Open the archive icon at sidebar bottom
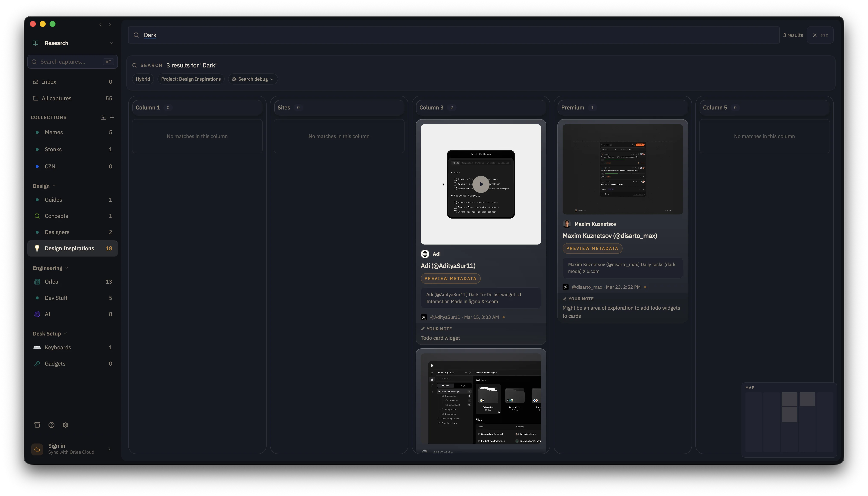868x496 pixels. coord(37,425)
